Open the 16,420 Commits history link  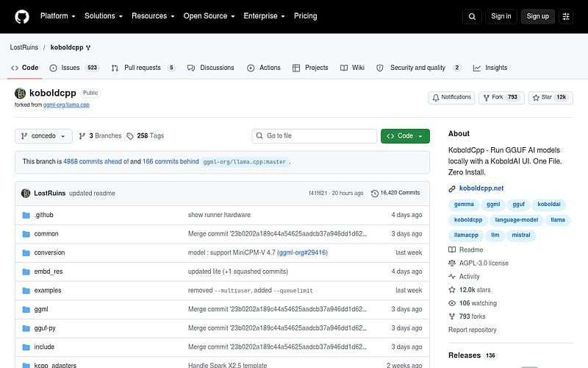point(395,193)
